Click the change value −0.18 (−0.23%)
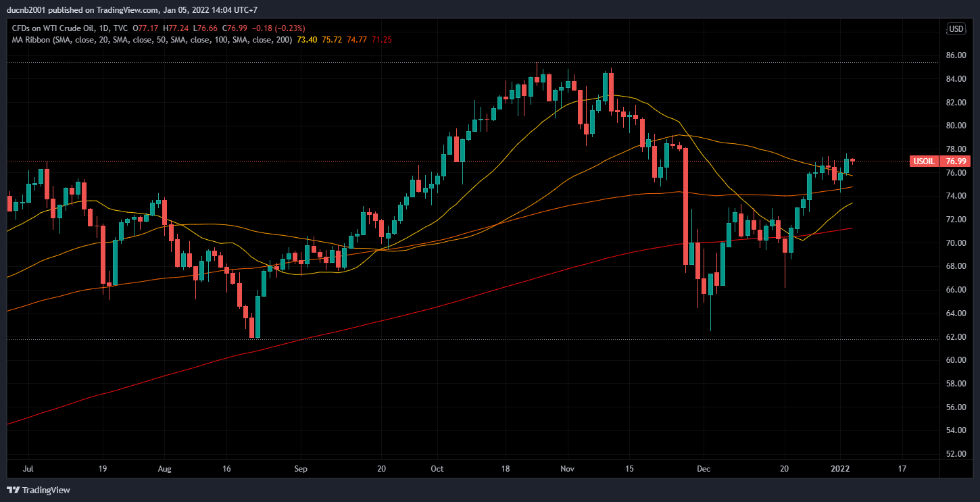Viewport: 980px width, 502px height. click(278, 28)
